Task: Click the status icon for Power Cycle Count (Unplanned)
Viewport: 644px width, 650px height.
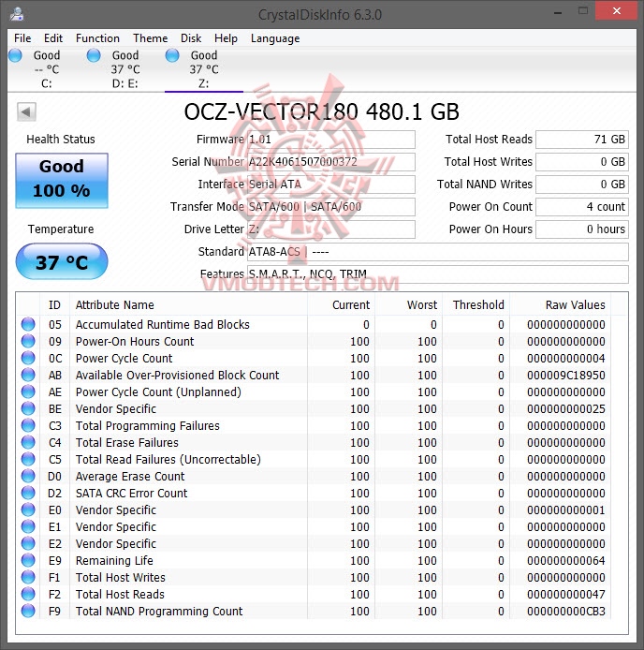Action: click(x=28, y=391)
